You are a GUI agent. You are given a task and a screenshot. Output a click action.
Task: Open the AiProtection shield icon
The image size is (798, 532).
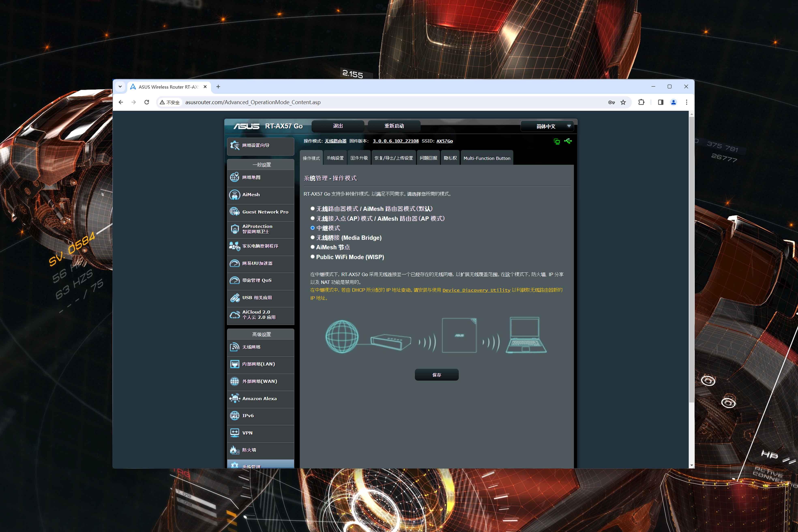tap(234, 229)
